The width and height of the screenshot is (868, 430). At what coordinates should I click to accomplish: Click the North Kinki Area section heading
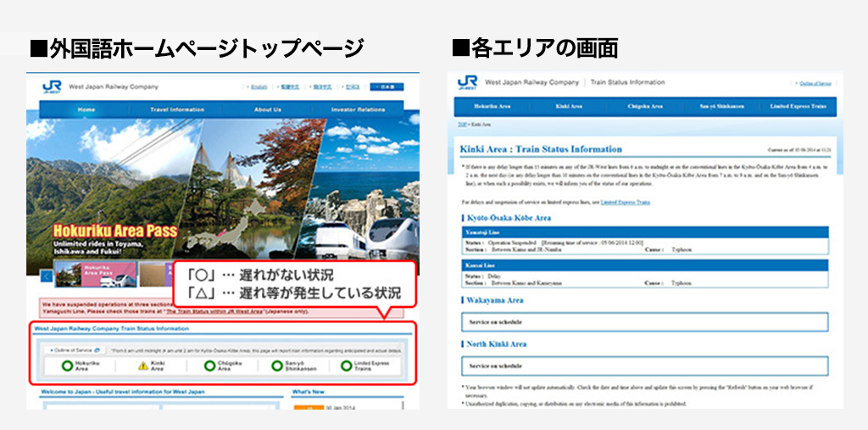pyautogui.click(x=497, y=344)
